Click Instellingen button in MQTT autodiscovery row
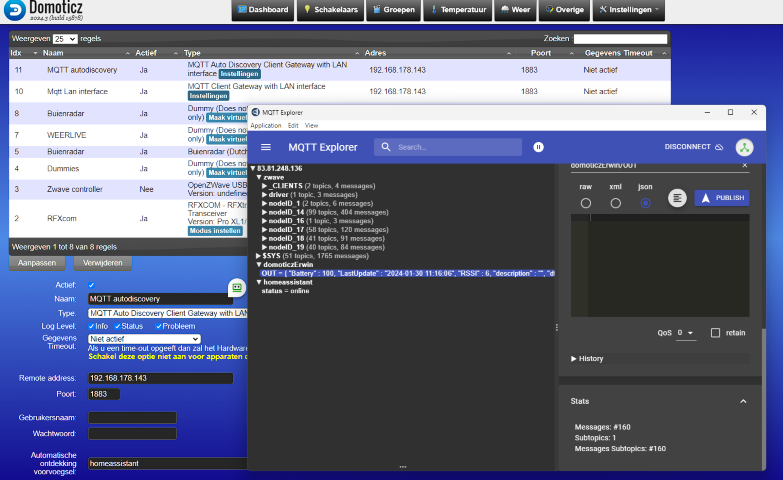Image resolution: width=783 pixels, height=480 pixels. point(240,74)
